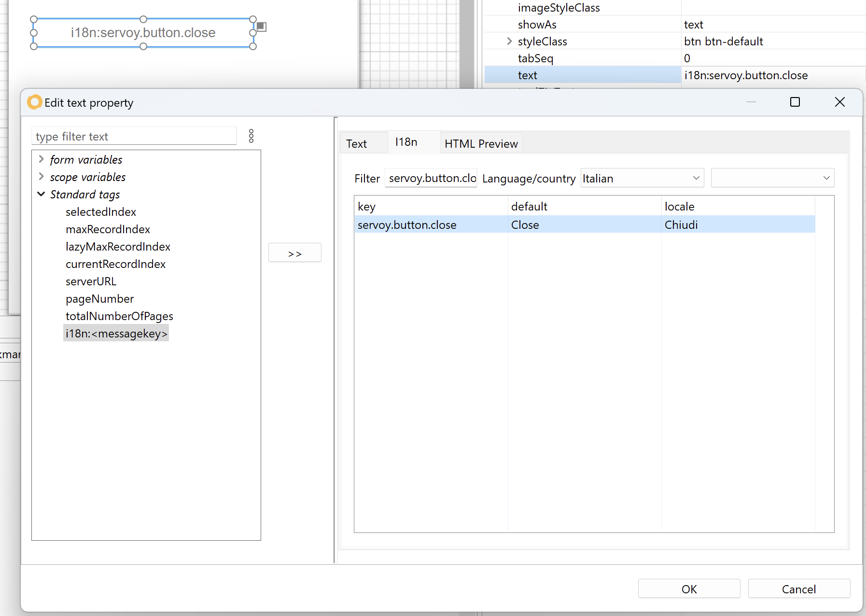Click the default column header
Screen dimensions: 866x616
pos(584,206)
